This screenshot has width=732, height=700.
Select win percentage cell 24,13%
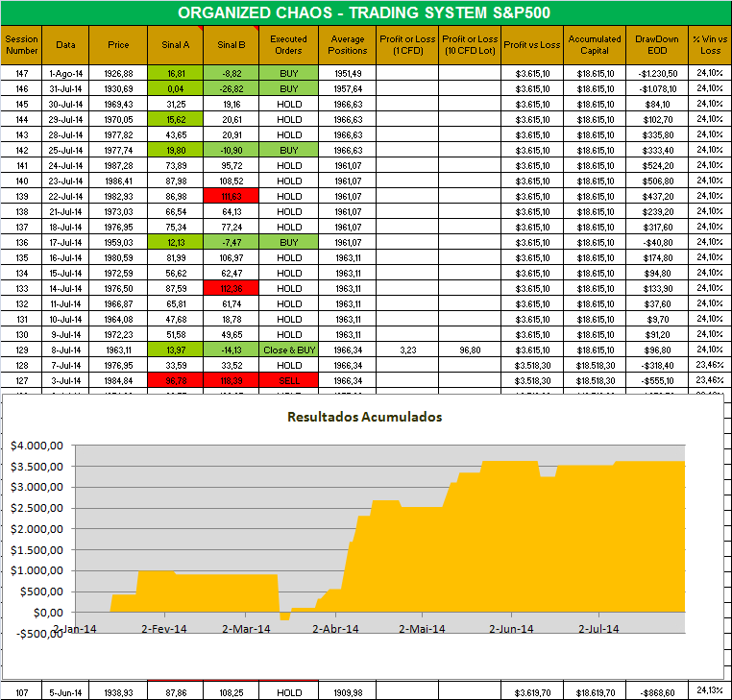click(710, 689)
